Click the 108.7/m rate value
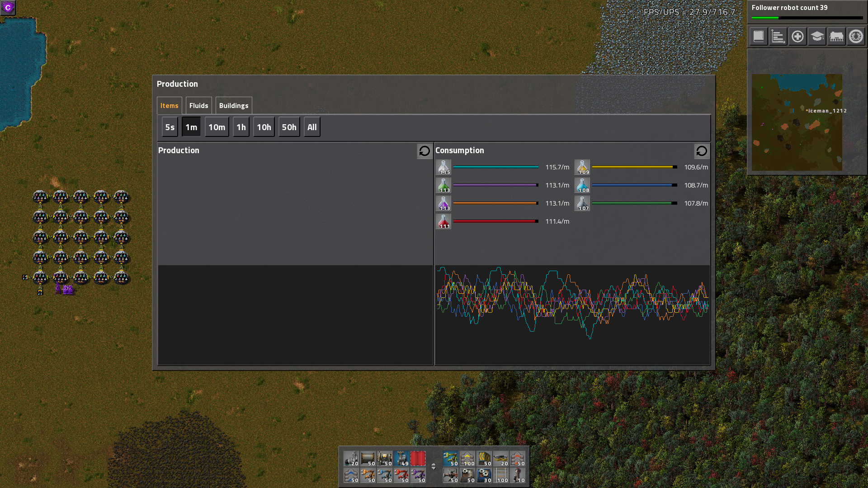 tap(696, 185)
